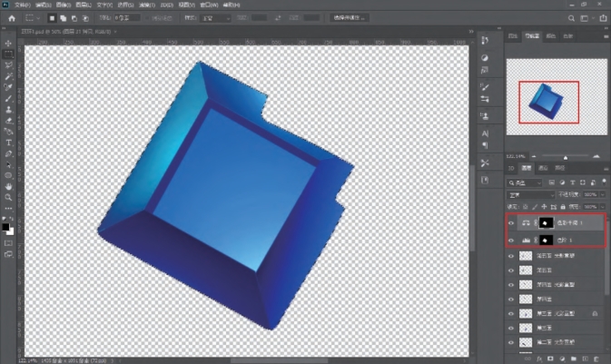Open the 图像(I) menu

coord(64,5)
